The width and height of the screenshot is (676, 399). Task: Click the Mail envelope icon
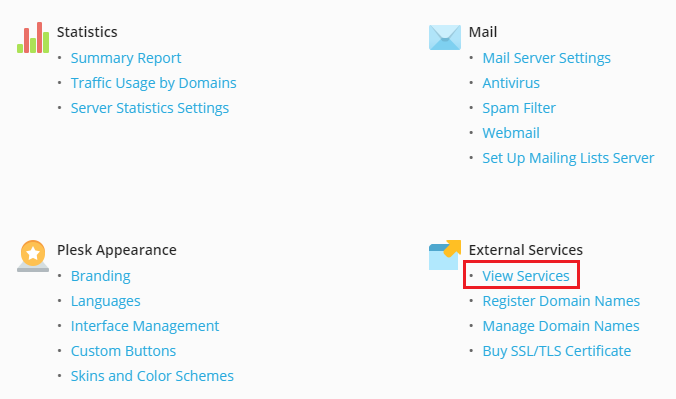444,37
